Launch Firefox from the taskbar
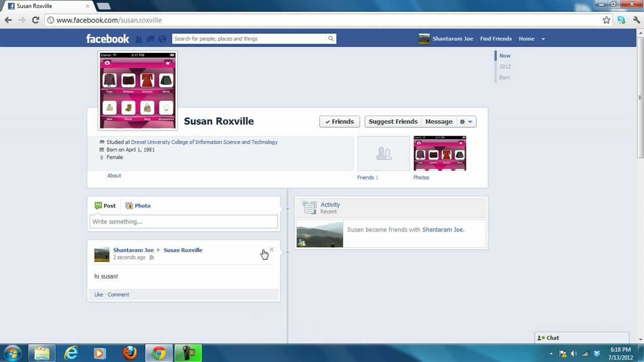The image size is (644, 362). (x=129, y=353)
